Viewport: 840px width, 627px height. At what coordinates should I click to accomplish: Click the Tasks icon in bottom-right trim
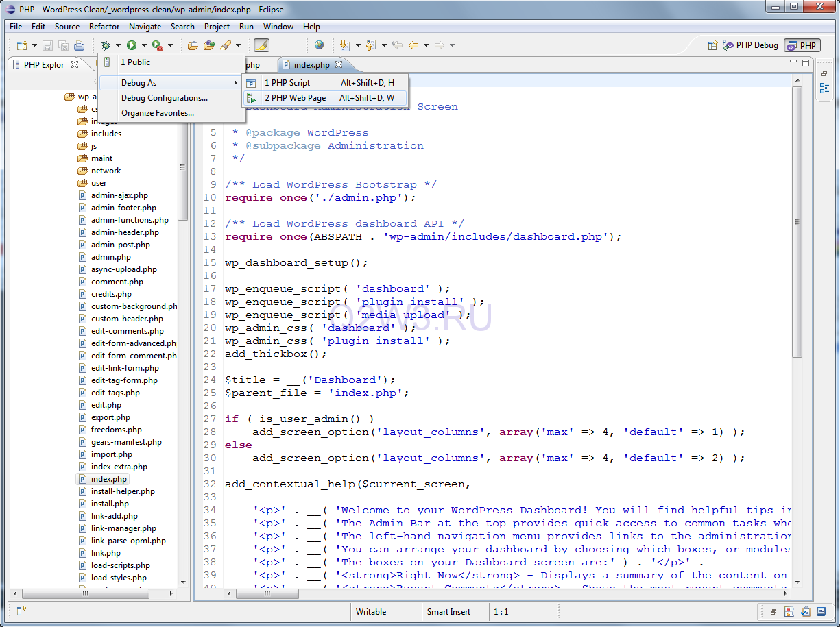tap(805, 612)
